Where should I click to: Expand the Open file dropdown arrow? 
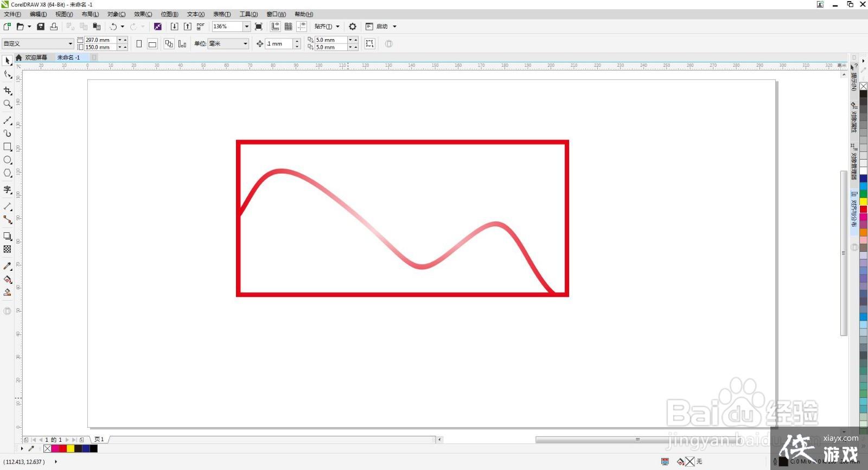pyautogui.click(x=29, y=26)
